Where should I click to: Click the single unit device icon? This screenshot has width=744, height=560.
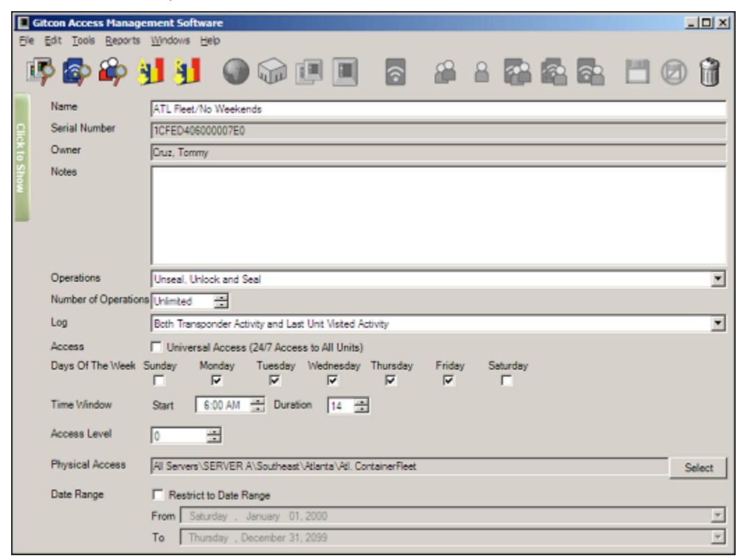click(x=346, y=72)
